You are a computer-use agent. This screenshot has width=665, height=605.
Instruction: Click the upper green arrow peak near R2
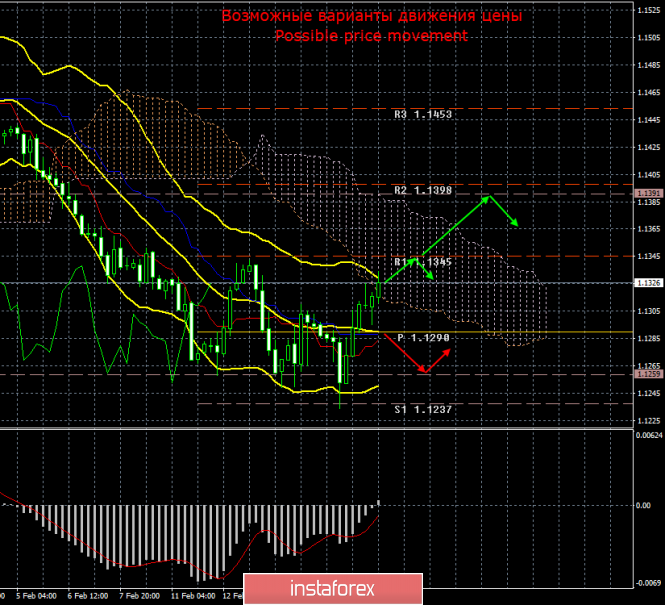489,197
